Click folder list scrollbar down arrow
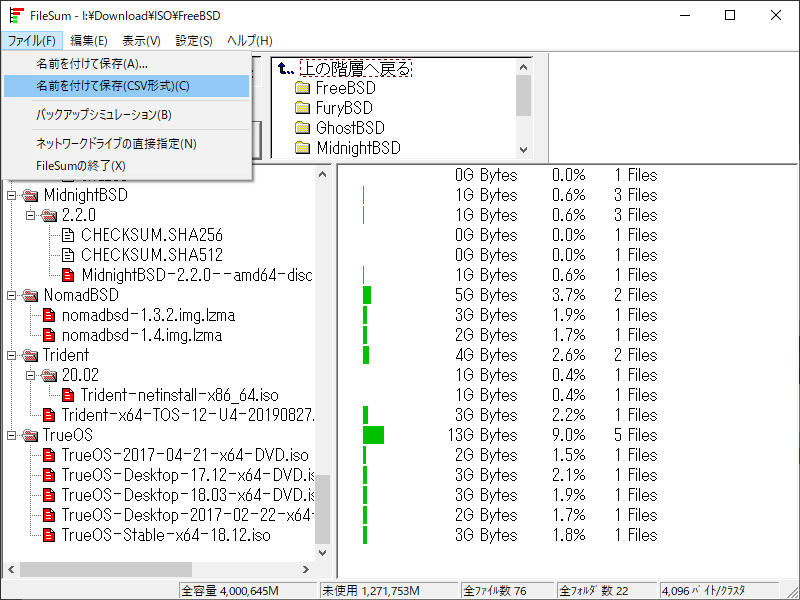Image resolution: width=800 pixels, height=600 pixels. [x=523, y=149]
